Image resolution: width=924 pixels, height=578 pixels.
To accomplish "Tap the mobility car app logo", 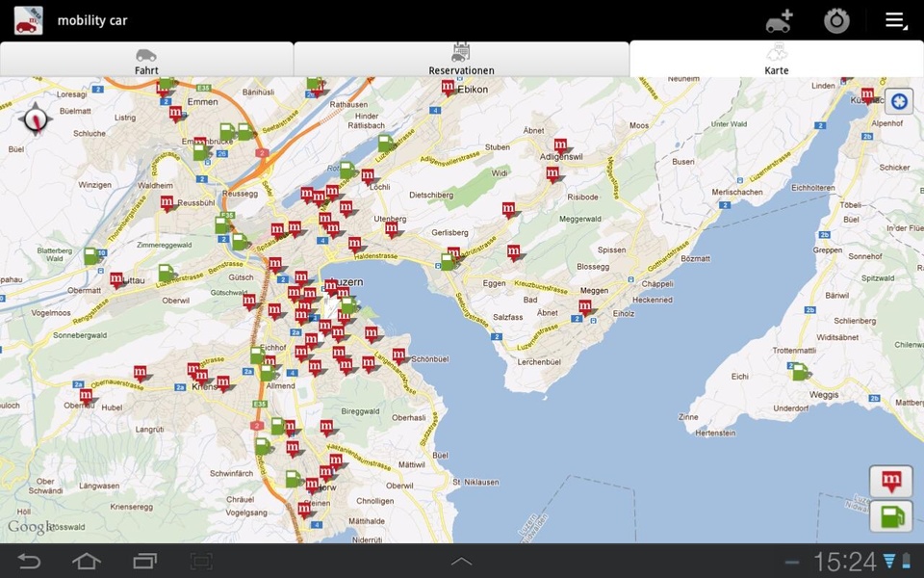I will (x=28, y=20).
